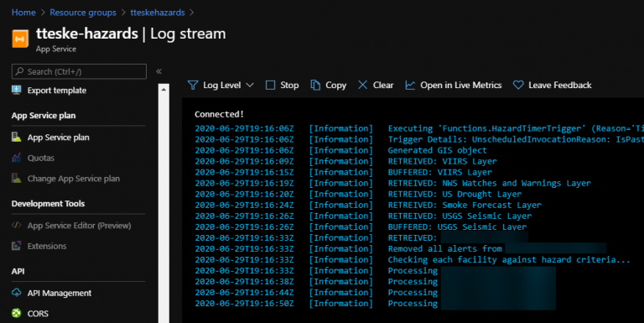The image size is (644, 323).
Task: Click the Leave Feedback heart icon
Action: (x=518, y=85)
